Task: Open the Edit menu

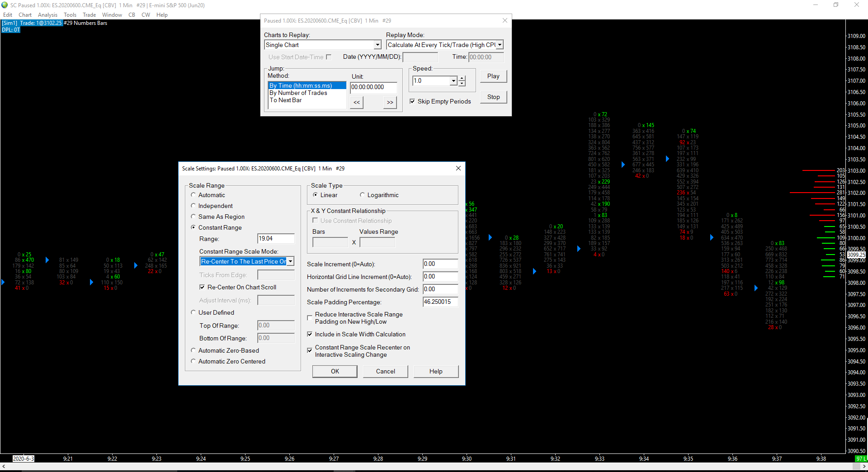Action: point(8,15)
